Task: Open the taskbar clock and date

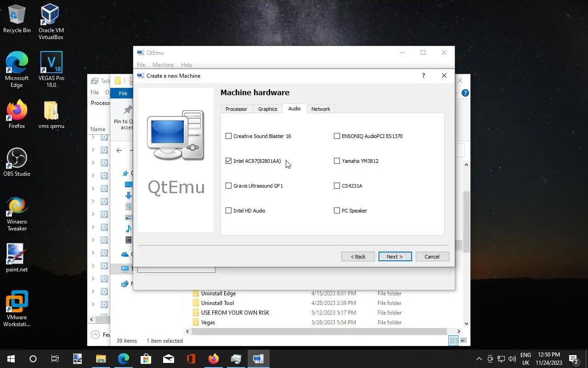Action: coord(549,359)
